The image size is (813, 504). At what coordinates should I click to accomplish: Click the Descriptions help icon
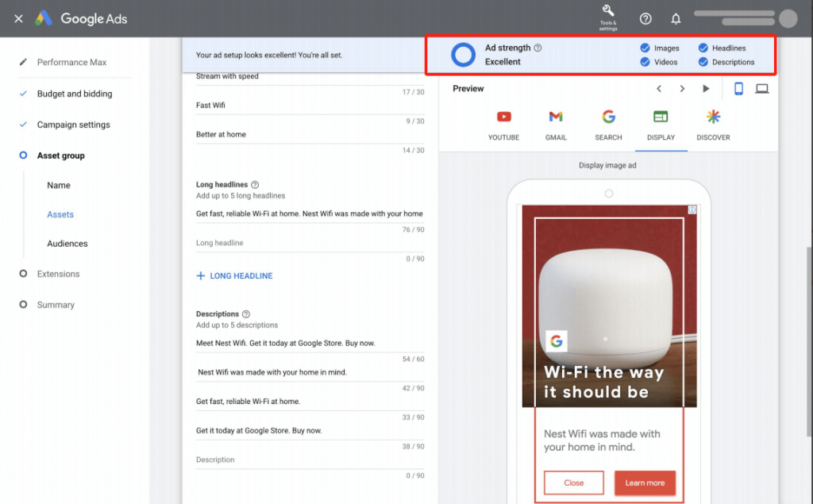246,314
